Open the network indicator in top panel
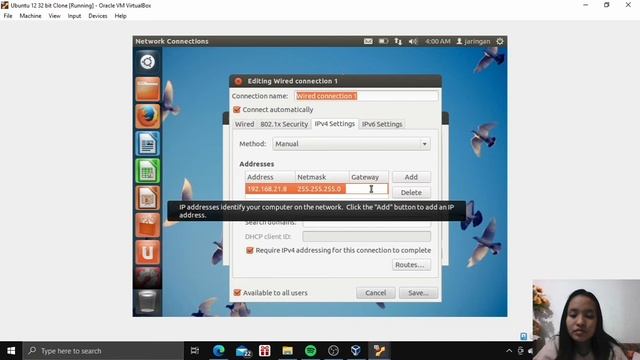640x360 pixels. [398, 41]
